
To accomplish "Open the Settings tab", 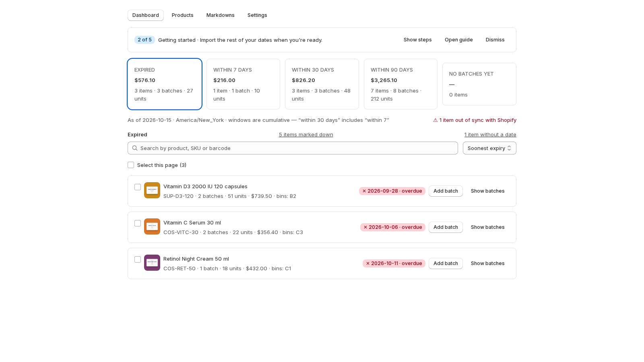I will [257, 15].
